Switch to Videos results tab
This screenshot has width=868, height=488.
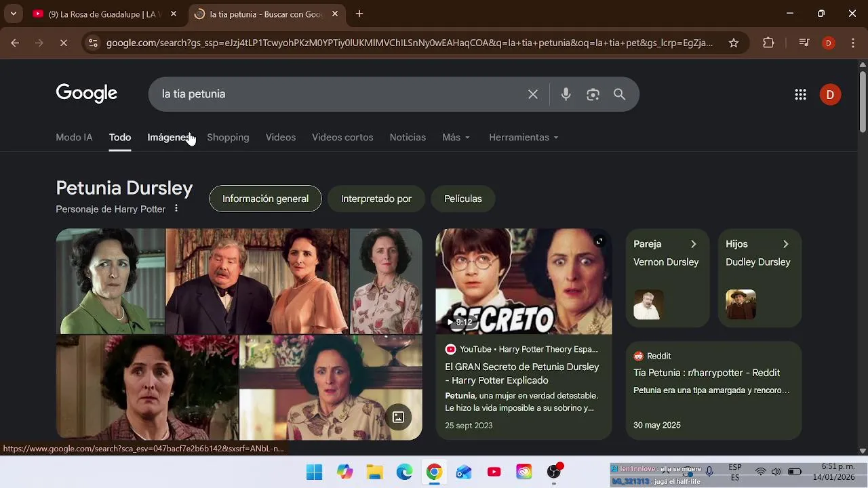[281, 137]
